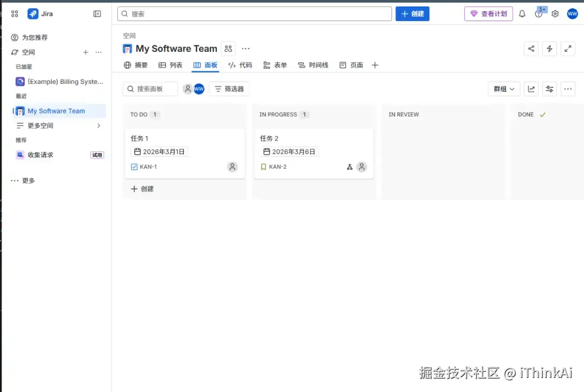Open the app switcher grid icon

tap(15, 14)
